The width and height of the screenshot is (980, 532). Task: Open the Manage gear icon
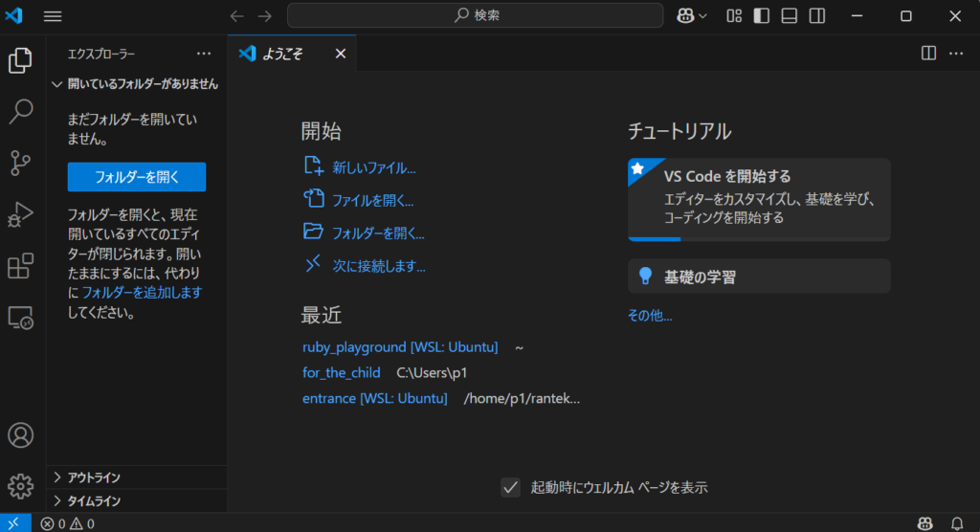click(21, 486)
